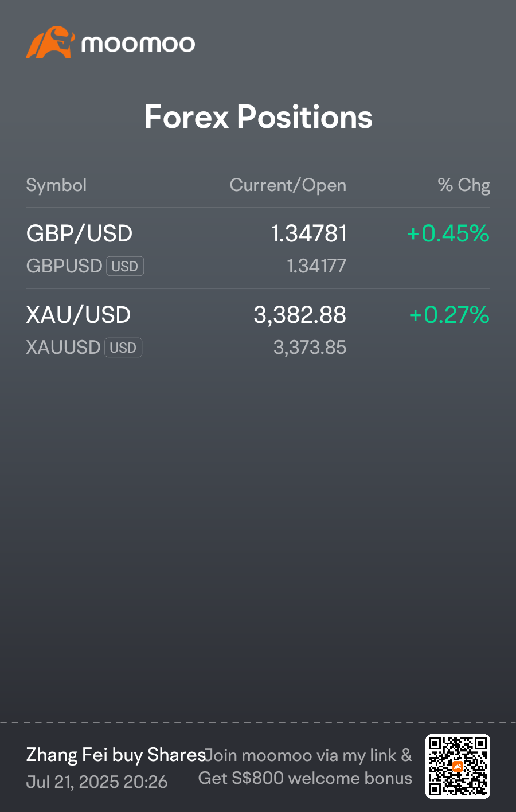516x812 pixels.
Task: Click XAU/USD open price 3,373.85
Action: pyautogui.click(x=310, y=348)
